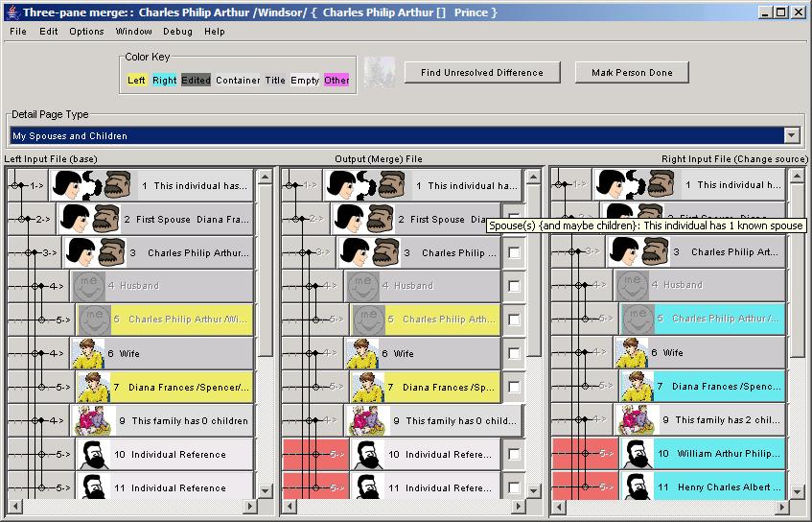This screenshot has height=522, width=812.
Task: Click down arrow of right pane vertical scrollbar
Action: (795, 490)
